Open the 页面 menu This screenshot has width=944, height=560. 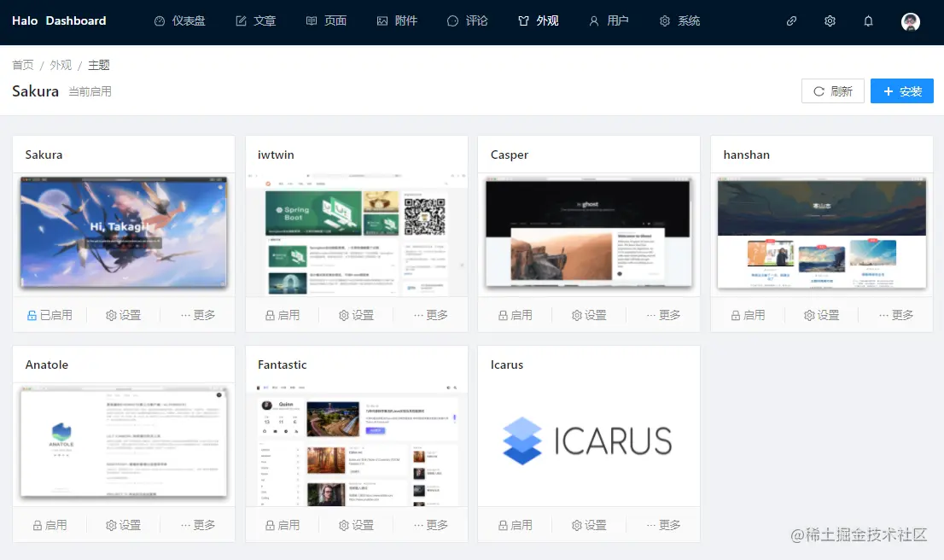[x=326, y=21]
